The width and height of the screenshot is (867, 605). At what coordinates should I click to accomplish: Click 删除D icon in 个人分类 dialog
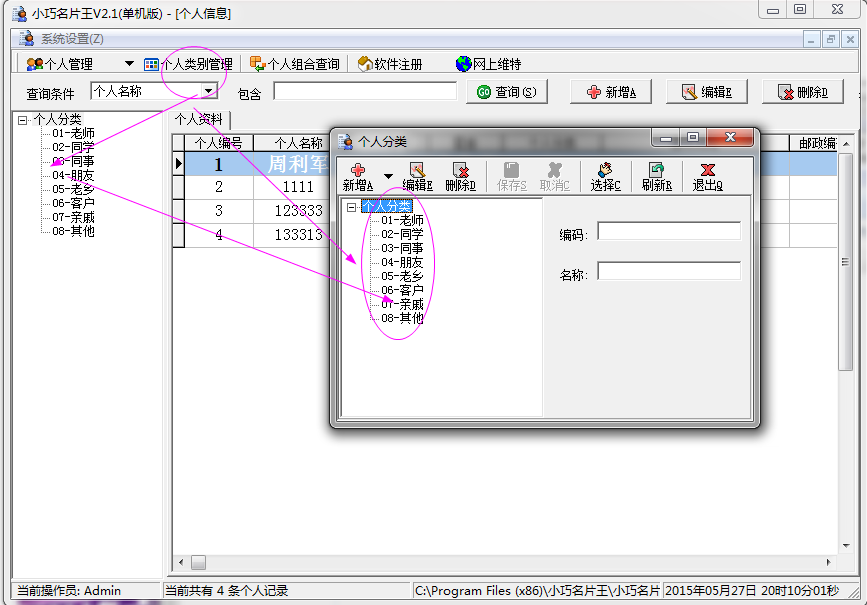point(461,177)
